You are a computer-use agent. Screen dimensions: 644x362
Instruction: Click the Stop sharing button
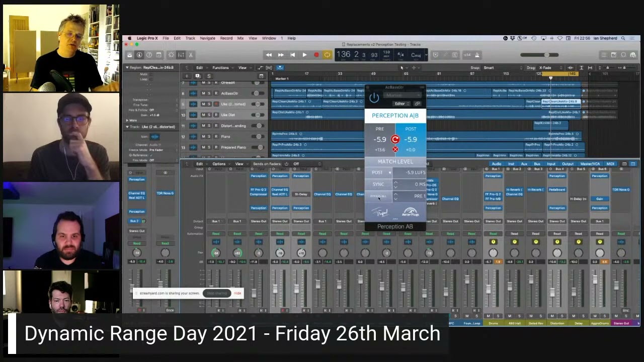(x=217, y=293)
